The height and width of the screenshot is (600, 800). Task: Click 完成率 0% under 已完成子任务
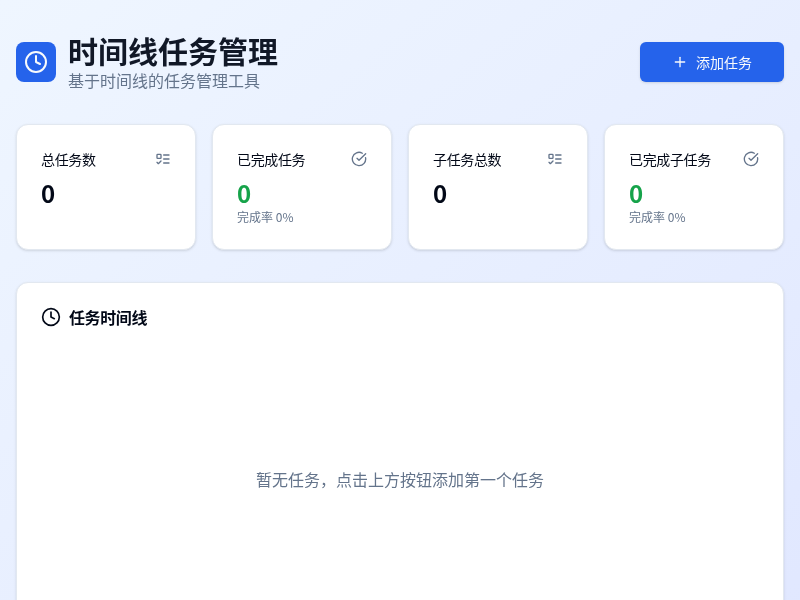click(657, 217)
